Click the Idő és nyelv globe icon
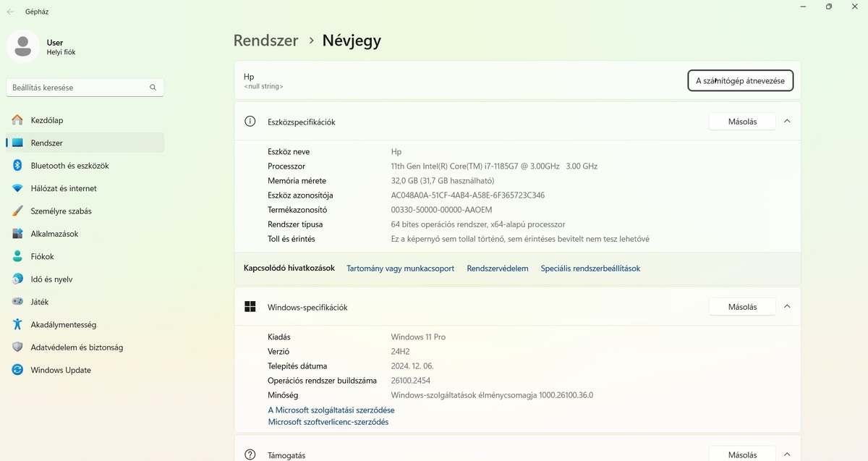Image resolution: width=868 pixels, height=461 pixels. tap(17, 279)
